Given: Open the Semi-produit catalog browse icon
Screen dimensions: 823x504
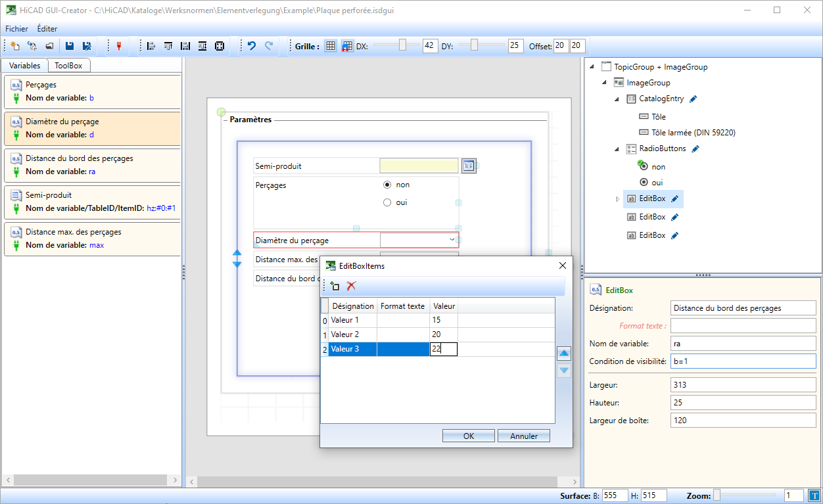Looking at the screenshot, I should (x=468, y=166).
